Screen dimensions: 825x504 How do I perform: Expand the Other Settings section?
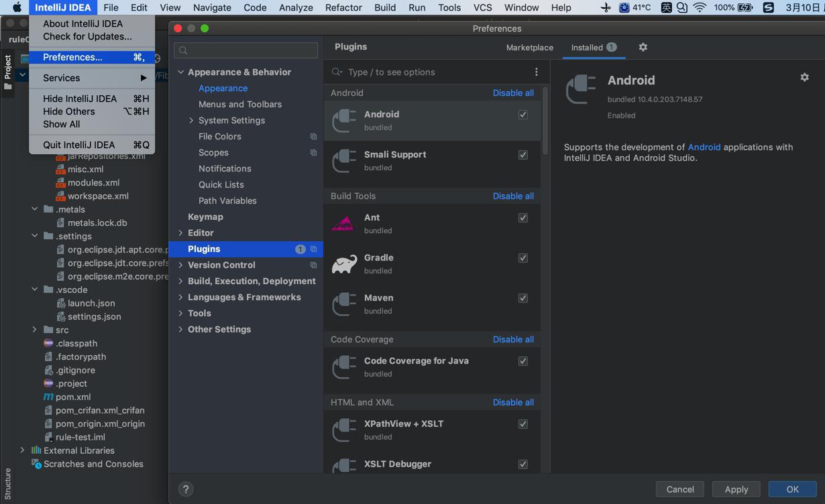click(x=180, y=330)
